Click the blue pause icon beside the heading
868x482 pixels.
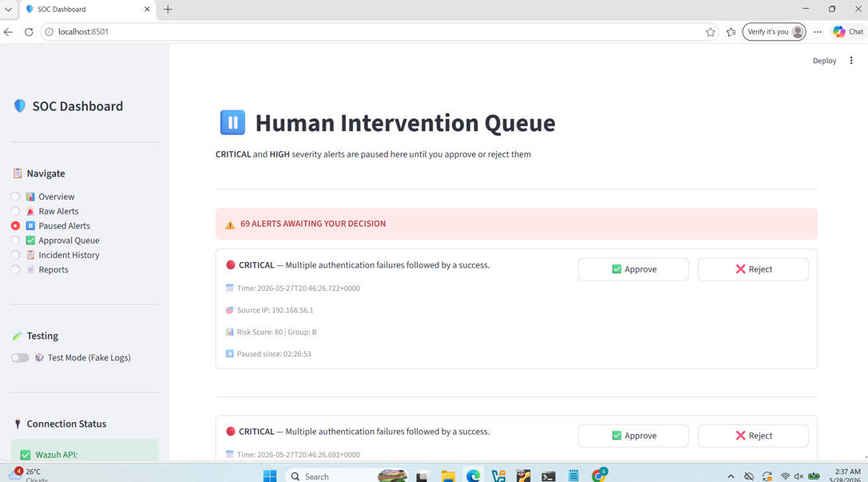[x=232, y=122]
